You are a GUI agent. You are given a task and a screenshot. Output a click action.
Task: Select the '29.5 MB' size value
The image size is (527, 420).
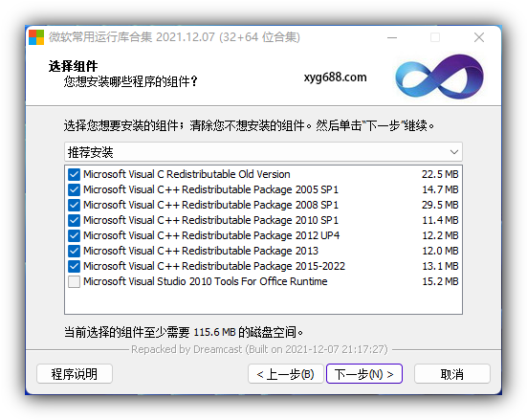(x=440, y=205)
